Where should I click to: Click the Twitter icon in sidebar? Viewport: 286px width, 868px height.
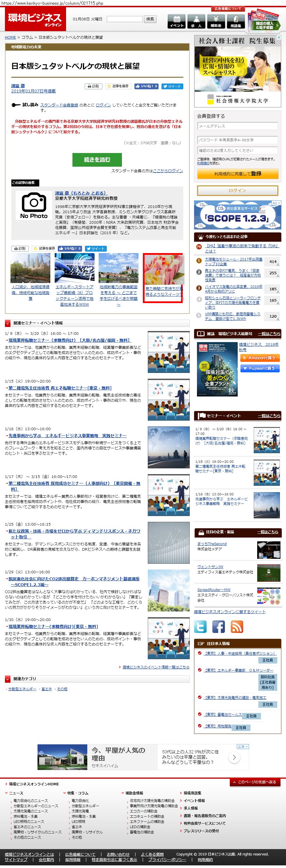tap(200, 626)
